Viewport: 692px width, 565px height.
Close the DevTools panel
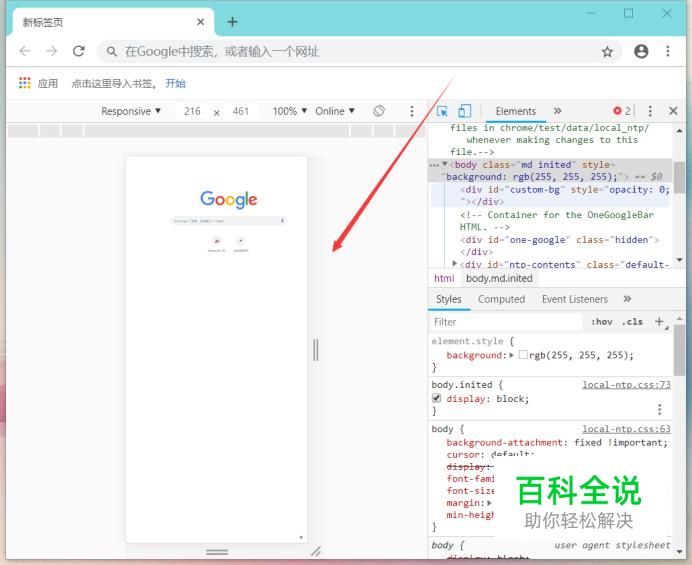point(673,111)
